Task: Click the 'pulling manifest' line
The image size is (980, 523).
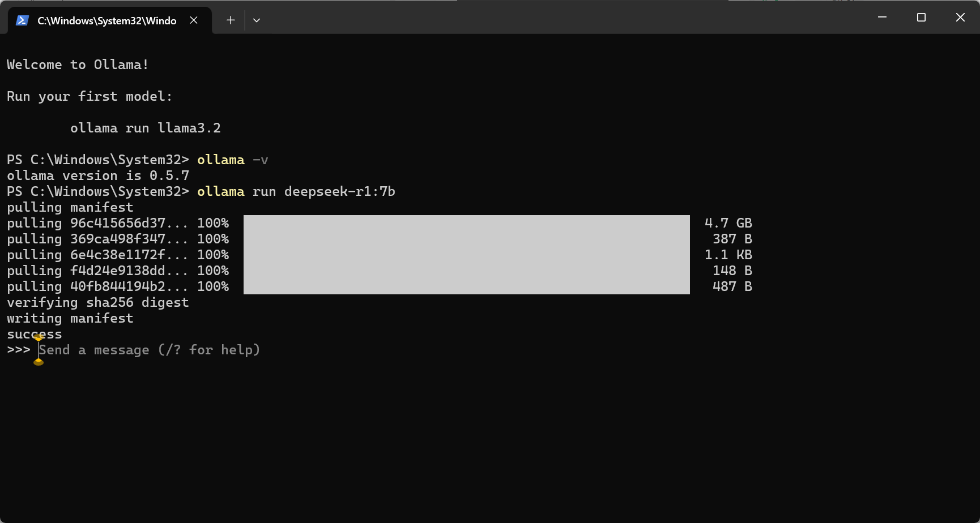Action: click(70, 207)
